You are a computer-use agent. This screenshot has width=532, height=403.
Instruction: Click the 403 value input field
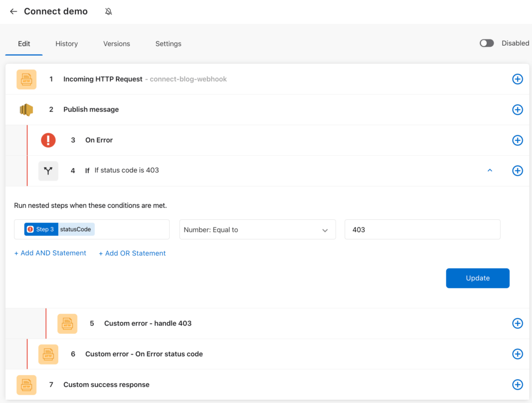[x=422, y=230]
